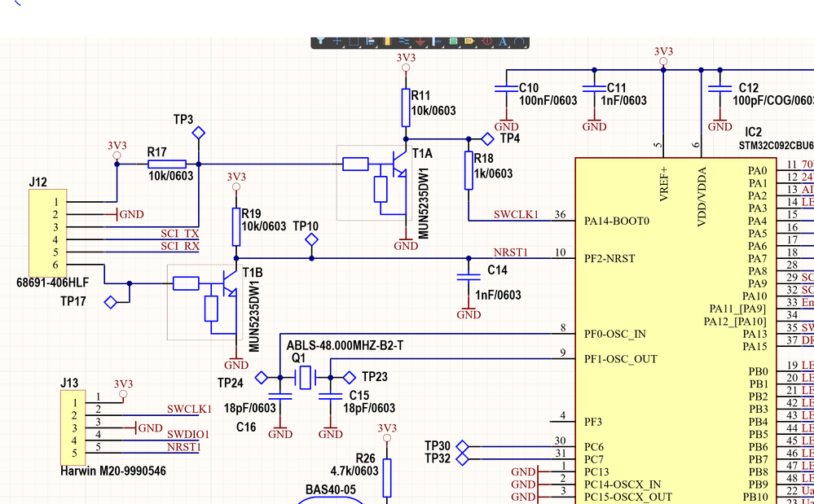Click the green sheet symbol tool
The image size is (814, 504).
453,41
